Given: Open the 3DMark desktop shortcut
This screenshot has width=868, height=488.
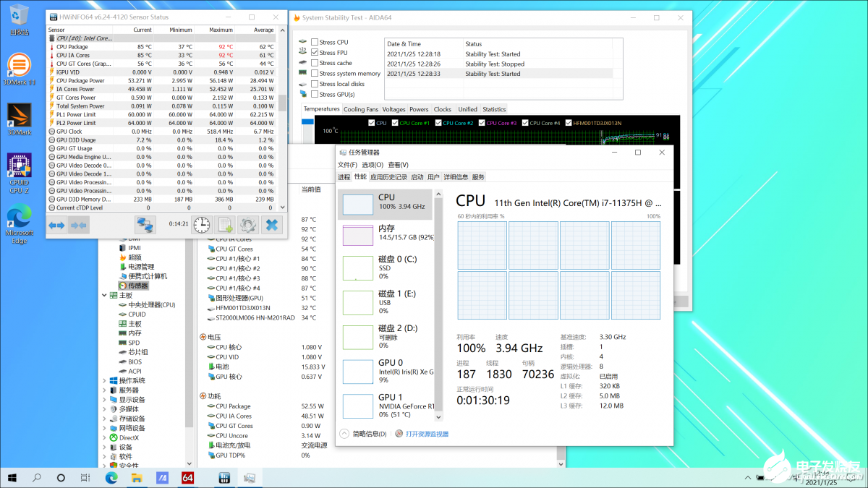Looking at the screenshot, I should [19, 119].
